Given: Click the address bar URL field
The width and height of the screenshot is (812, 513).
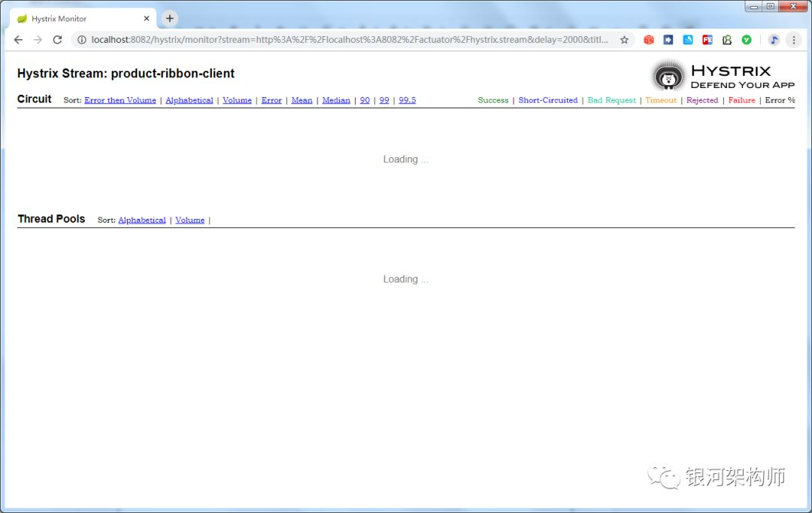Looking at the screenshot, I should (x=350, y=40).
